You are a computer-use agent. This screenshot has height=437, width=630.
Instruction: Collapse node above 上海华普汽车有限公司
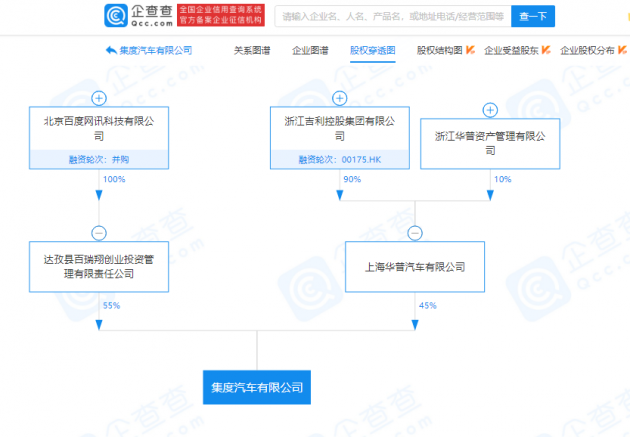(x=415, y=233)
